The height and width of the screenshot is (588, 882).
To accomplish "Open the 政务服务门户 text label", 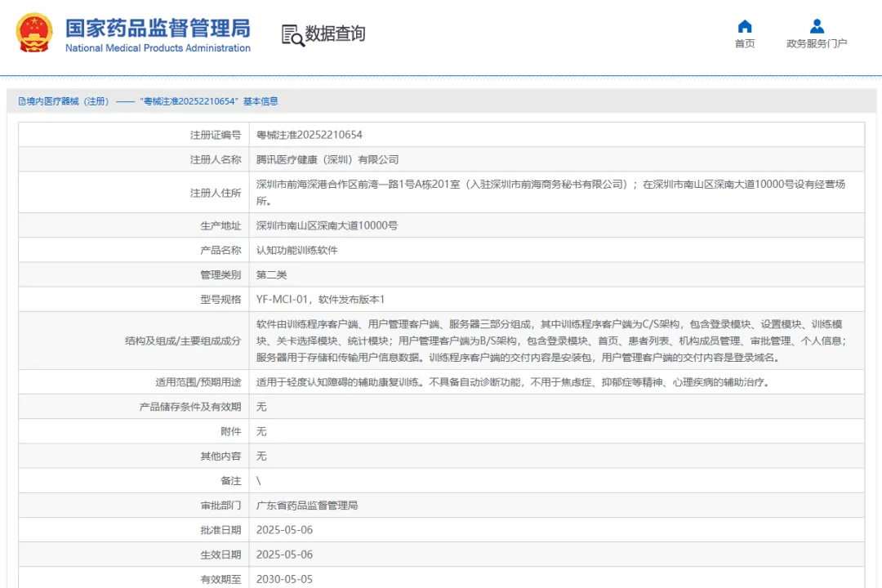I will [x=817, y=44].
